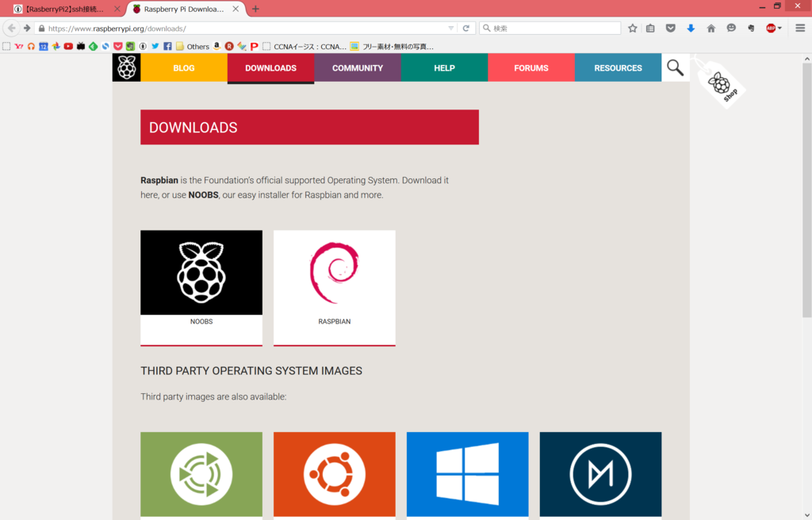The width and height of the screenshot is (812, 520).
Task: Open the calendar 12 bookmark icon
Action: point(44,46)
